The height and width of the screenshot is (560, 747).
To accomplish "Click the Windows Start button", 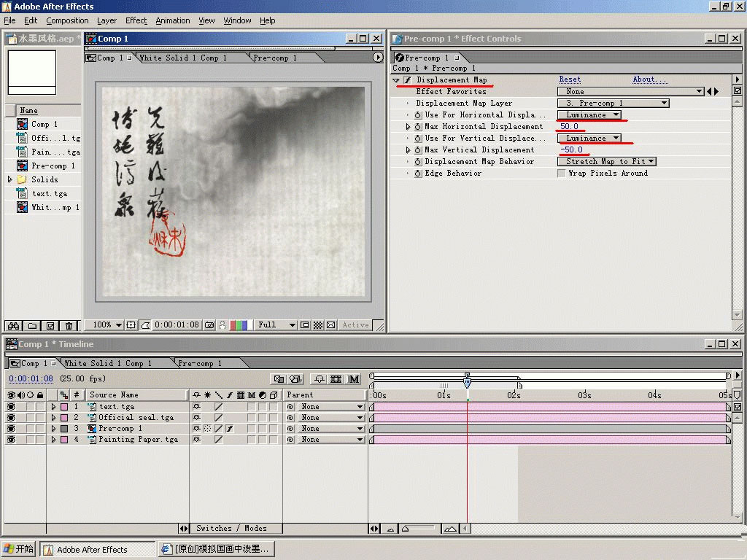I will 18,549.
